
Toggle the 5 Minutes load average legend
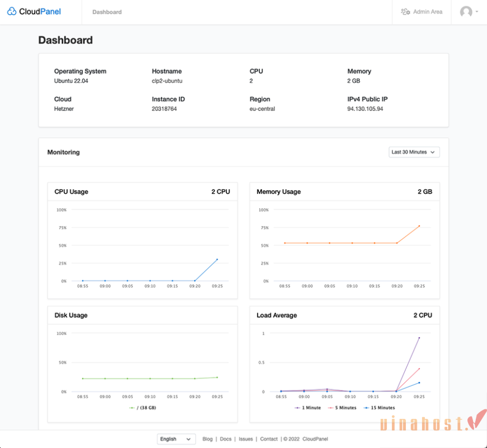coord(343,408)
